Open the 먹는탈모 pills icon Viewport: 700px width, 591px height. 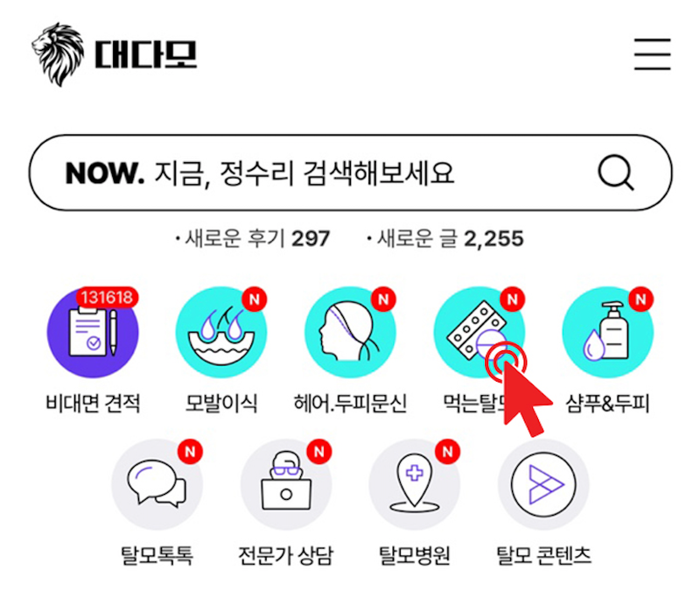pyautogui.click(x=479, y=333)
